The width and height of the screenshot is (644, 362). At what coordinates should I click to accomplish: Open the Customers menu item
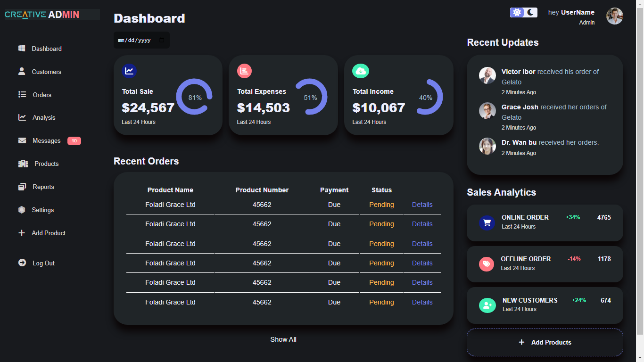[x=46, y=72]
